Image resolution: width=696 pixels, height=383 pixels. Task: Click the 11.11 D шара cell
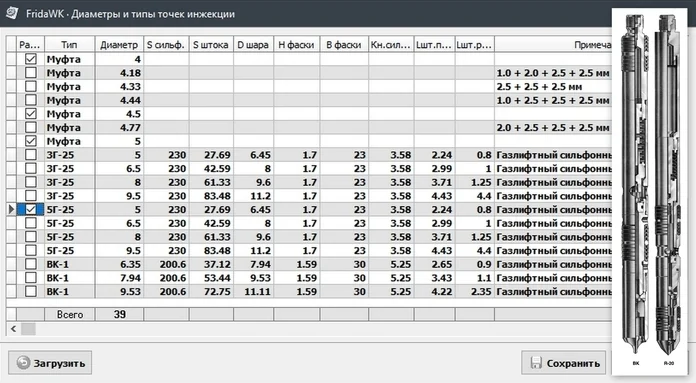point(253,292)
